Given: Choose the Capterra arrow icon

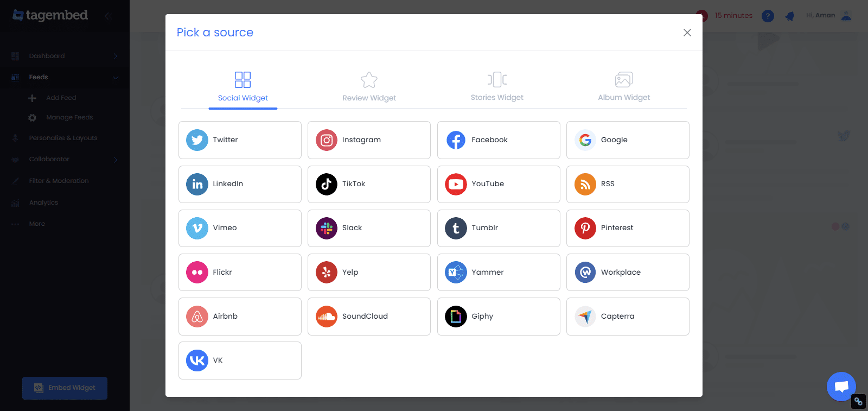Looking at the screenshot, I should [x=585, y=317].
